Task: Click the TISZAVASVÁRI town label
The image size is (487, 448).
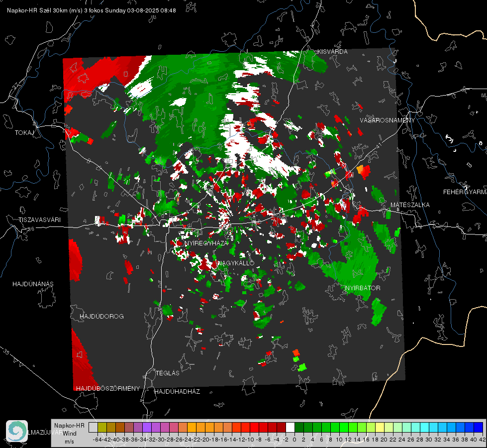Action: (x=39, y=220)
